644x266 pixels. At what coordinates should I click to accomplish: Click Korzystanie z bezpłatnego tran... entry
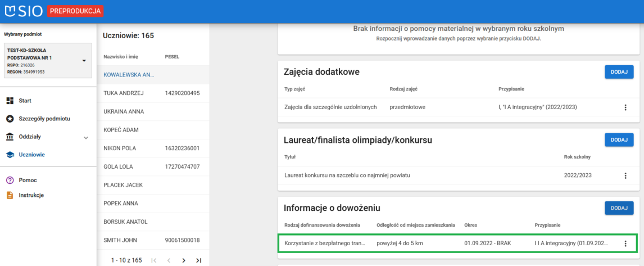[x=324, y=244]
